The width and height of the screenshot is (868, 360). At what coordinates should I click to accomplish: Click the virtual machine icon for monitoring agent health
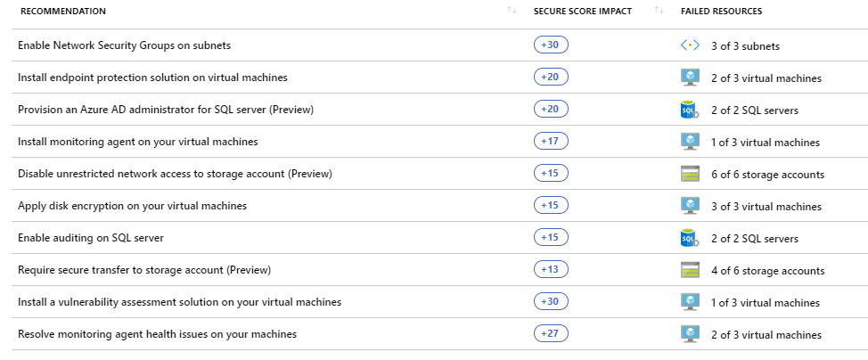tap(690, 334)
